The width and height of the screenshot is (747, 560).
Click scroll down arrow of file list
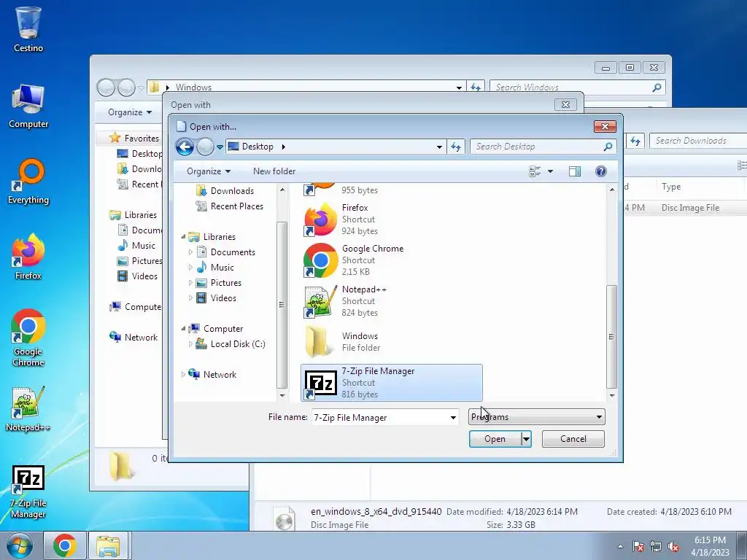[612, 396]
